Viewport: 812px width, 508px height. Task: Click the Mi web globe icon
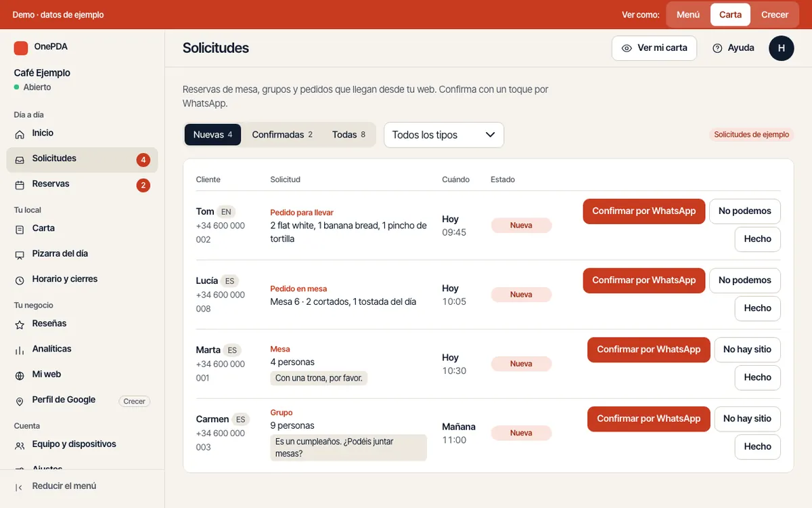point(20,375)
